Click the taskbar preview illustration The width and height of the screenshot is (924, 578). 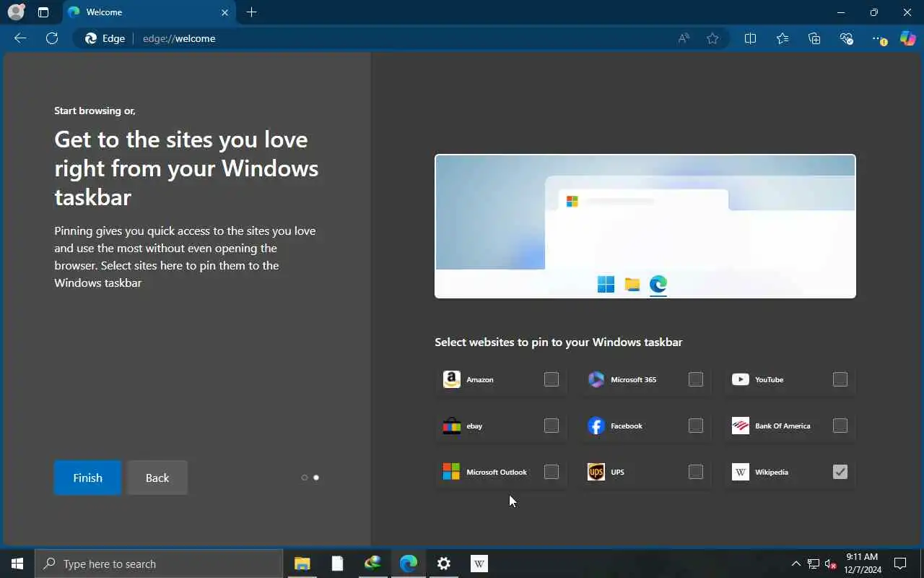pos(645,226)
